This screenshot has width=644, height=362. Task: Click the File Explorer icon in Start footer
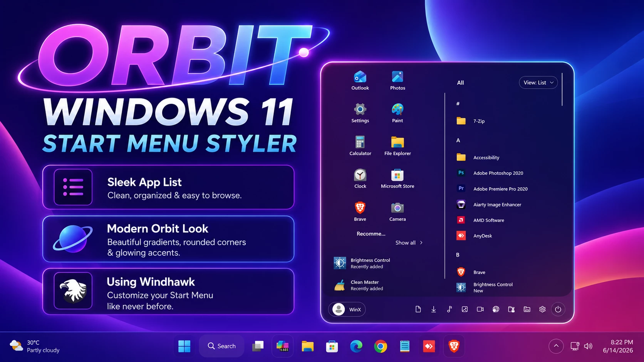(x=527, y=309)
